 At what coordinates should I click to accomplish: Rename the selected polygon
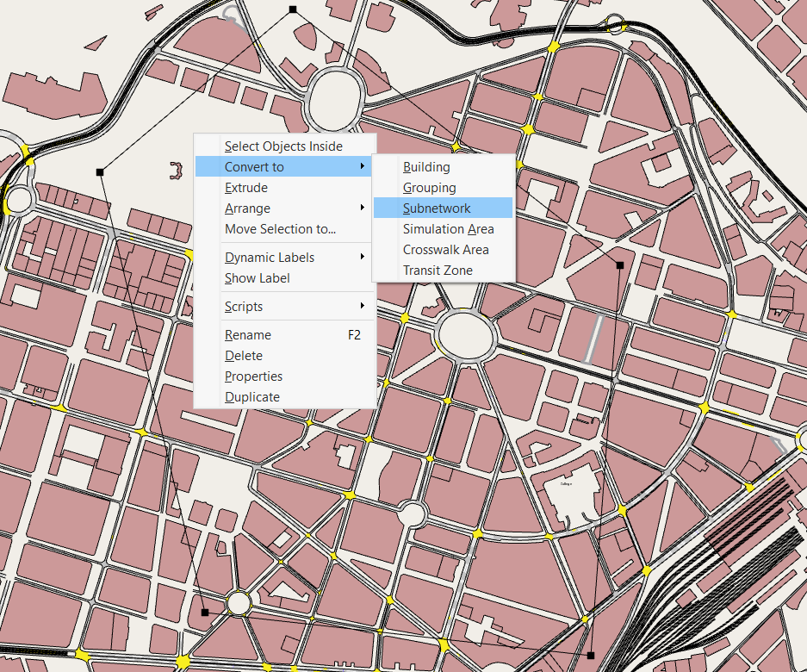[x=248, y=335]
